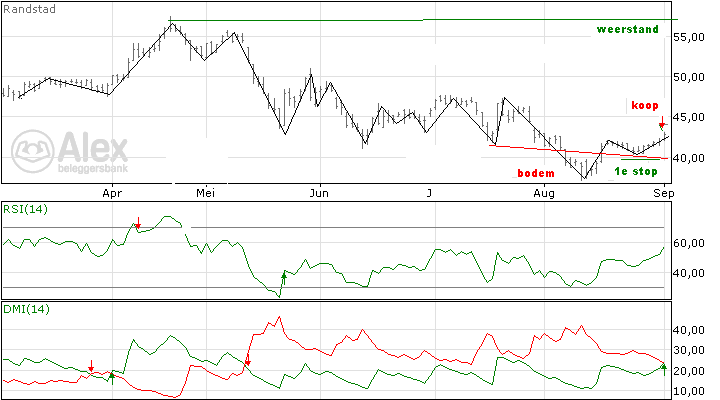
Task: Click the red DMI arrow before April
Action: coord(91,366)
